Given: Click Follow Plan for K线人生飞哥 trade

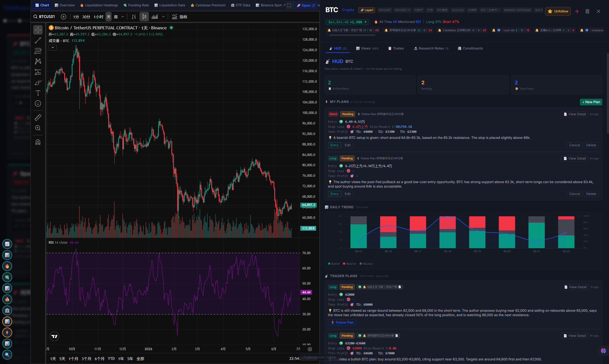Looking at the screenshot, I should [x=342, y=323].
